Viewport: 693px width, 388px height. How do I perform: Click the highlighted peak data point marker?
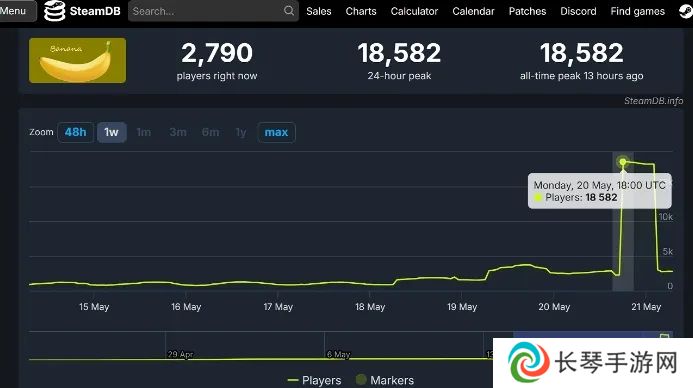point(623,162)
